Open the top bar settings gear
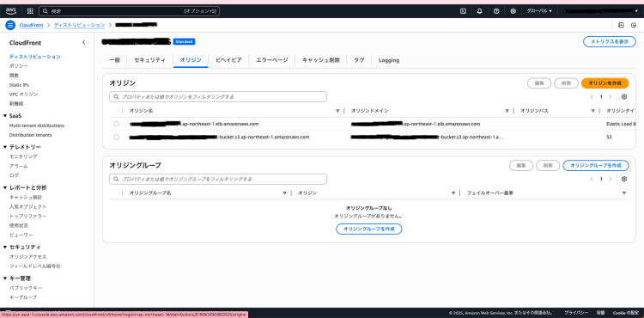This screenshot has width=644, height=318. click(x=513, y=11)
